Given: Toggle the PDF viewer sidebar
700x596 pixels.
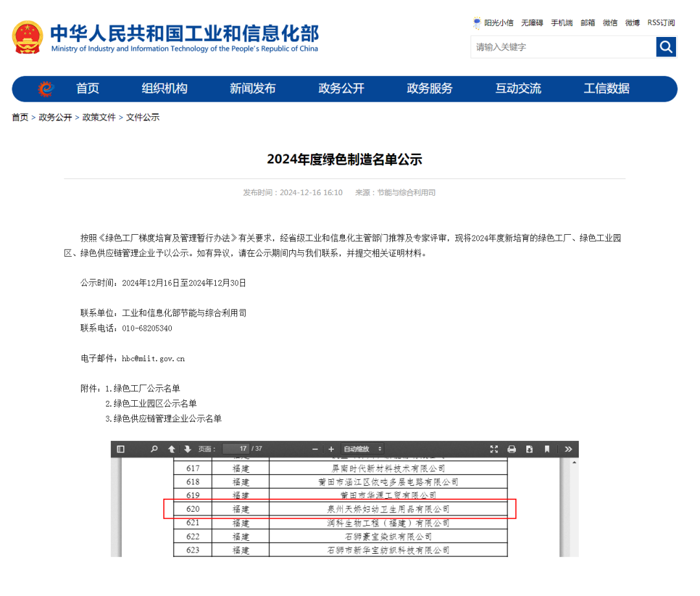Looking at the screenshot, I should [121, 449].
